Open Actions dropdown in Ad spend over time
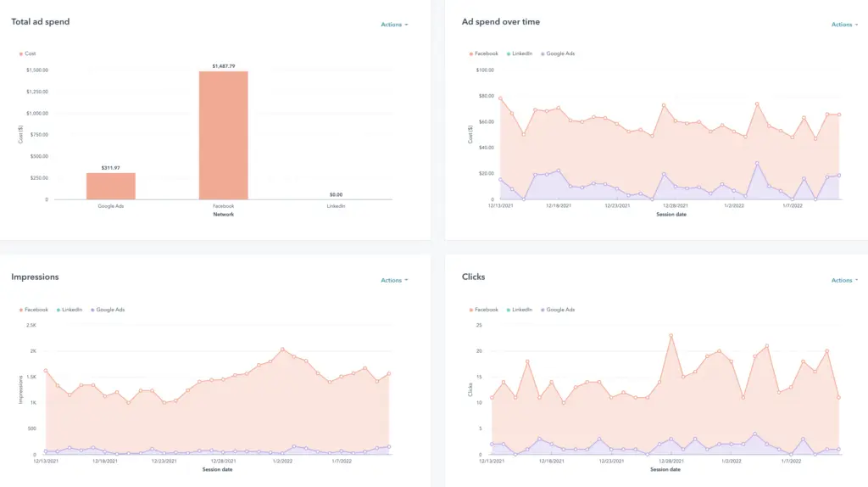Screen dimensions: 868x487 (845, 25)
